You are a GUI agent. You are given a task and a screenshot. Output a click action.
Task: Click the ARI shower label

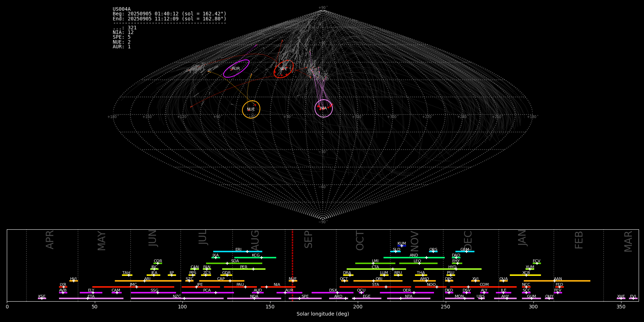click(x=147, y=279)
